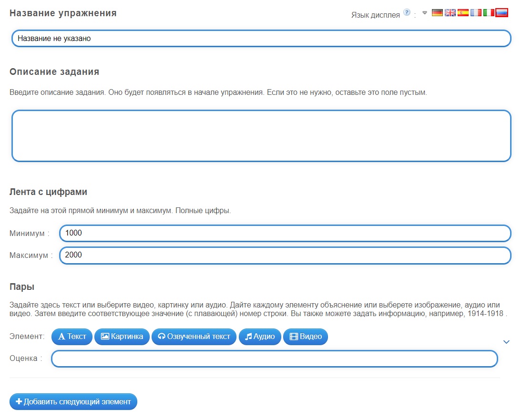The width and height of the screenshot is (522, 420).
Task: Click Добавить следующий элемент button
Action: pyautogui.click(x=73, y=402)
